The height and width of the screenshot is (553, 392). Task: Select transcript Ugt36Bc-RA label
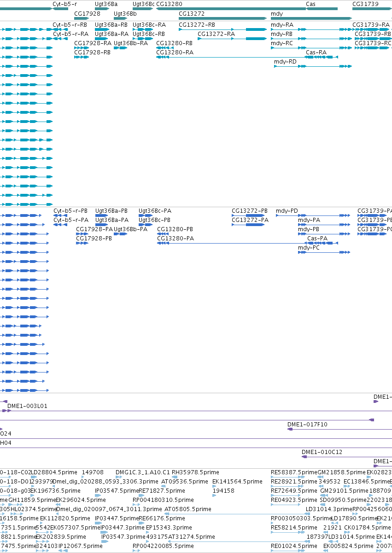point(149,24)
